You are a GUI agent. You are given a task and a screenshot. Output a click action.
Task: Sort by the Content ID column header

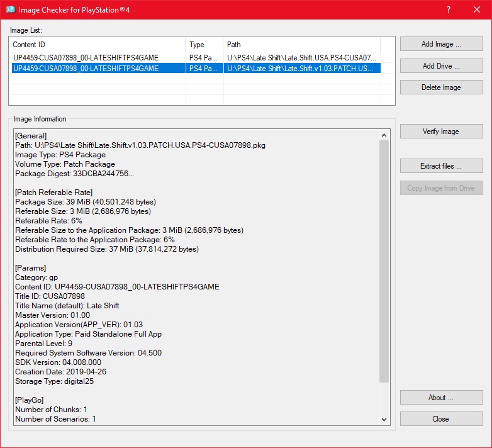coord(98,45)
